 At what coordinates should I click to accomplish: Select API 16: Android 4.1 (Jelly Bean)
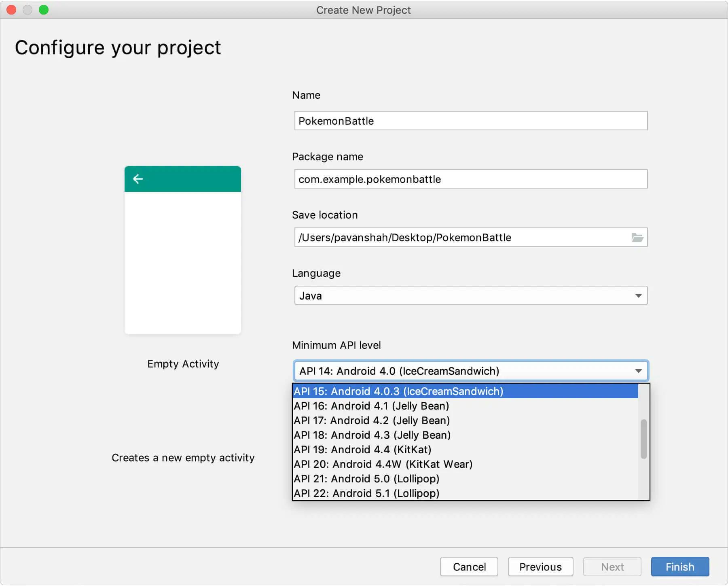coord(465,406)
